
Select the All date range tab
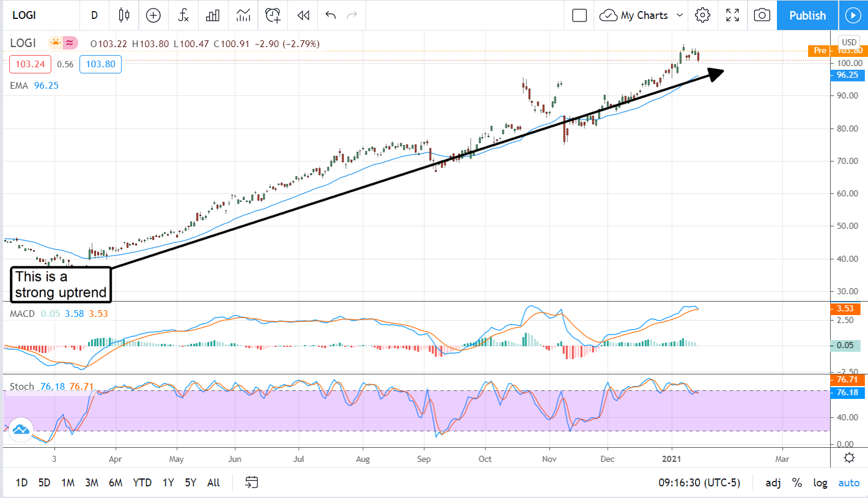pyautogui.click(x=213, y=483)
